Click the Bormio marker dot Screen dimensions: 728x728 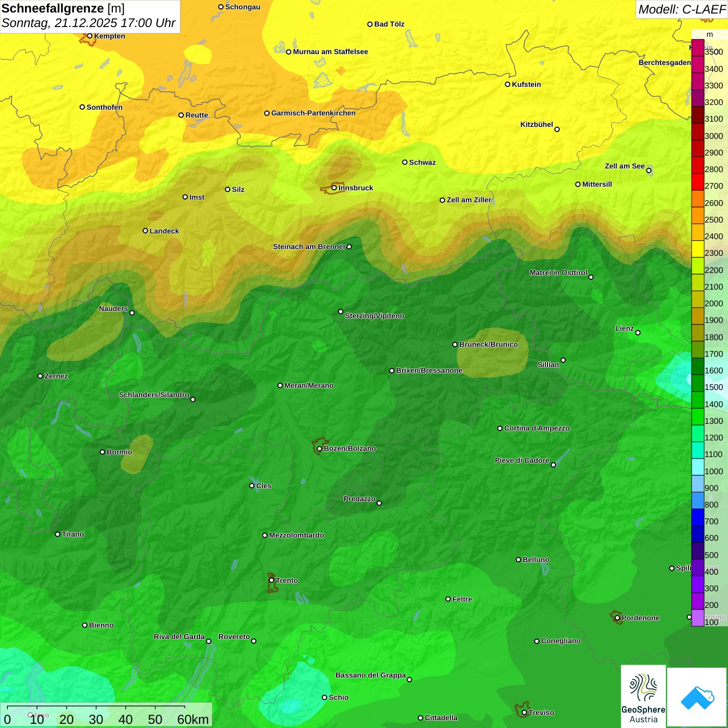[102, 452]
